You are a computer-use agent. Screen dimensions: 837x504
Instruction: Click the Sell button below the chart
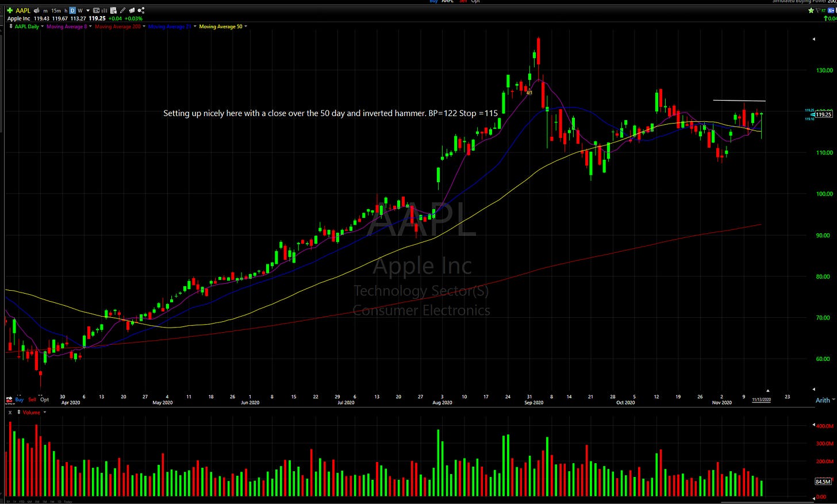click(x=32, y=399)
